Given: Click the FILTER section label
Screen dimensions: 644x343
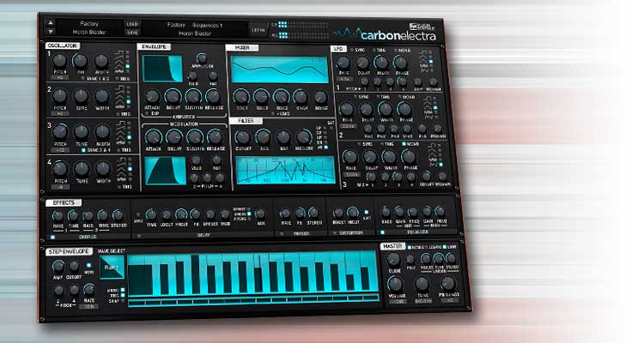Looking at the screenshot, I should 246,121.
